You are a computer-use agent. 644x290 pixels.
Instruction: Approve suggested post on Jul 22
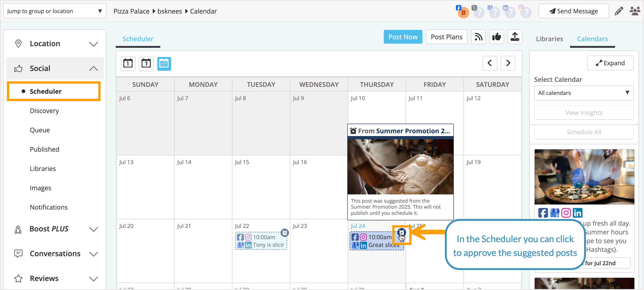click(x=285, y=233)
